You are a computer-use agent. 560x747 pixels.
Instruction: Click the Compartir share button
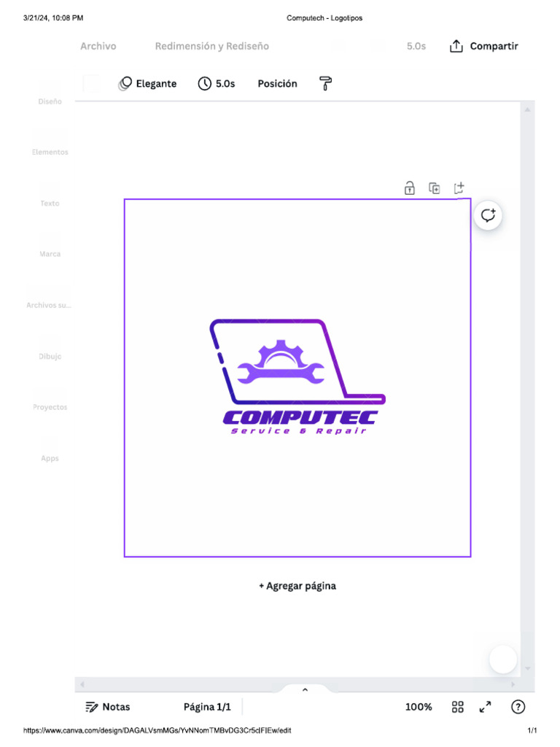(x=484, y=46)
